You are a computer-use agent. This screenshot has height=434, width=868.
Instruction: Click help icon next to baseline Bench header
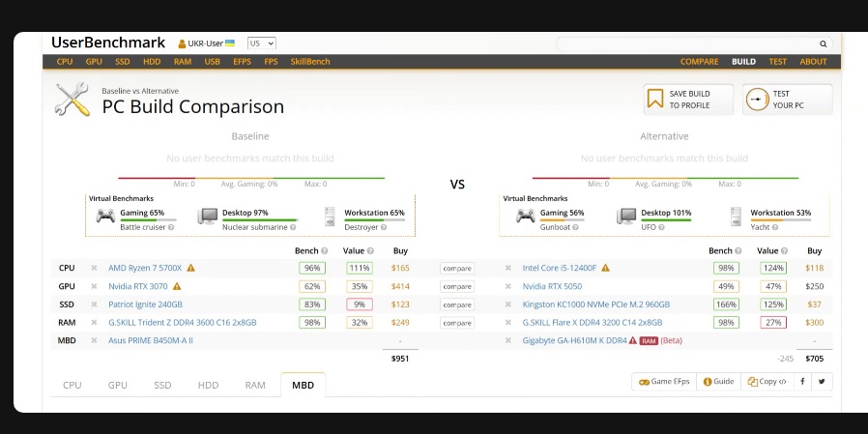click(325, 250)
